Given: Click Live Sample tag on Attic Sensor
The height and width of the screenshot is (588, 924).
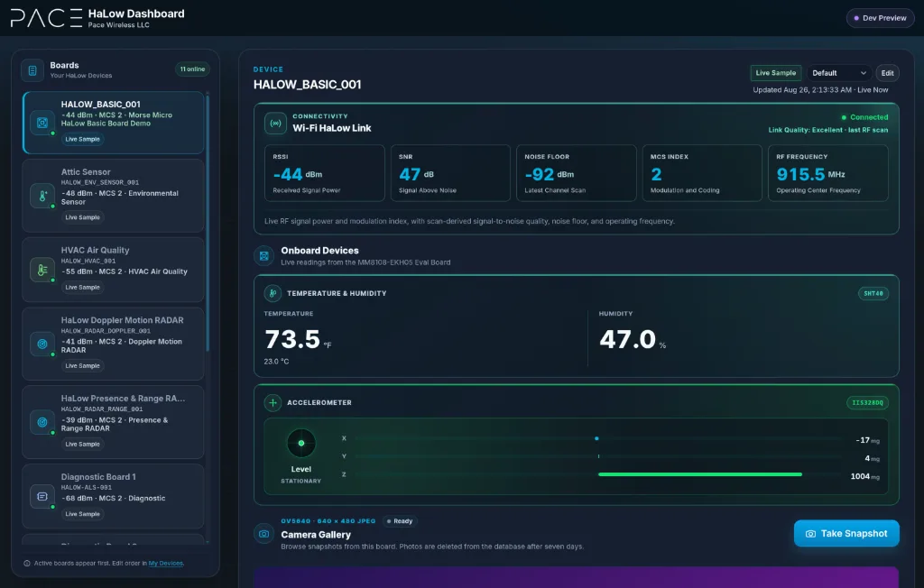Looking at the screenshot, I should tap(82, 217).
